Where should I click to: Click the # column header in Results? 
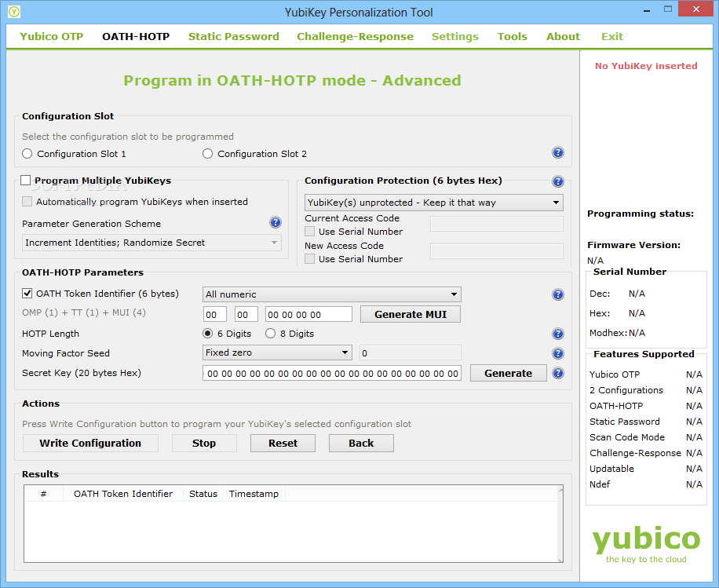(x=43, y=494)
